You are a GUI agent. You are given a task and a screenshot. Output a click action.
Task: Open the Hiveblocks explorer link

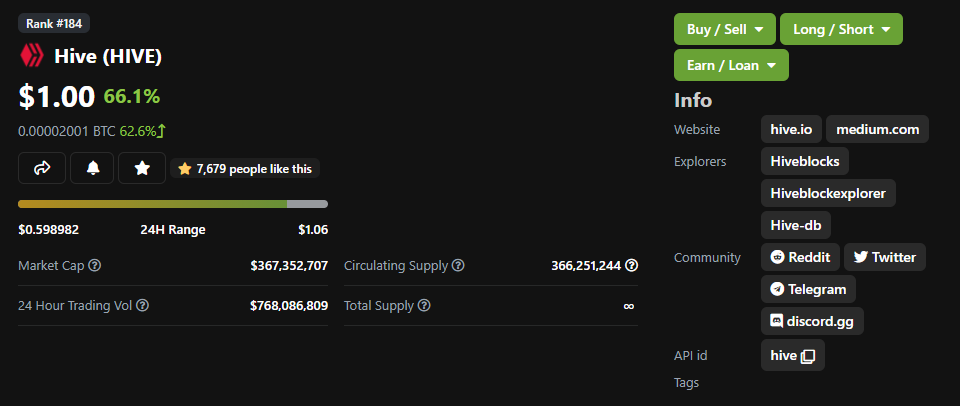click(804, 162)
